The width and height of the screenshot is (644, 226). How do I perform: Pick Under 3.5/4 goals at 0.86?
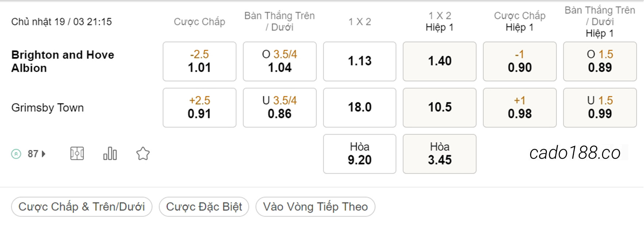[x=280, y=108]
